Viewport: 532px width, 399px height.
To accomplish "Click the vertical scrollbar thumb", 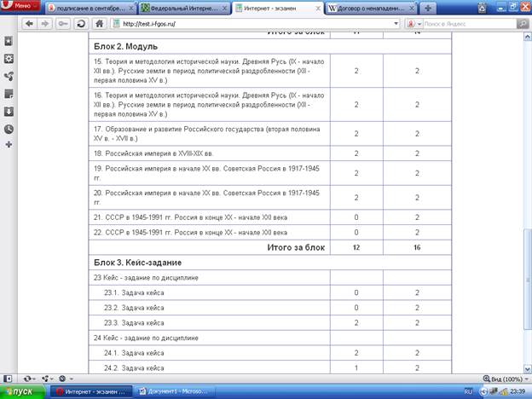I will (527, 280).
